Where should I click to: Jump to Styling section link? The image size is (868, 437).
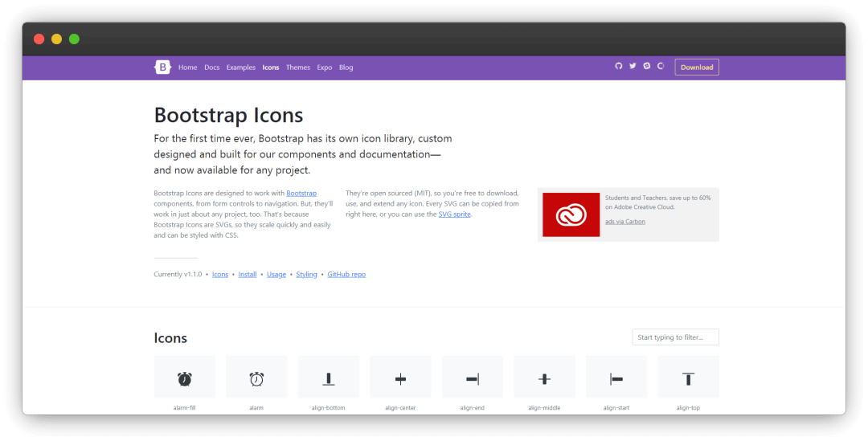[x=306, y=275]
